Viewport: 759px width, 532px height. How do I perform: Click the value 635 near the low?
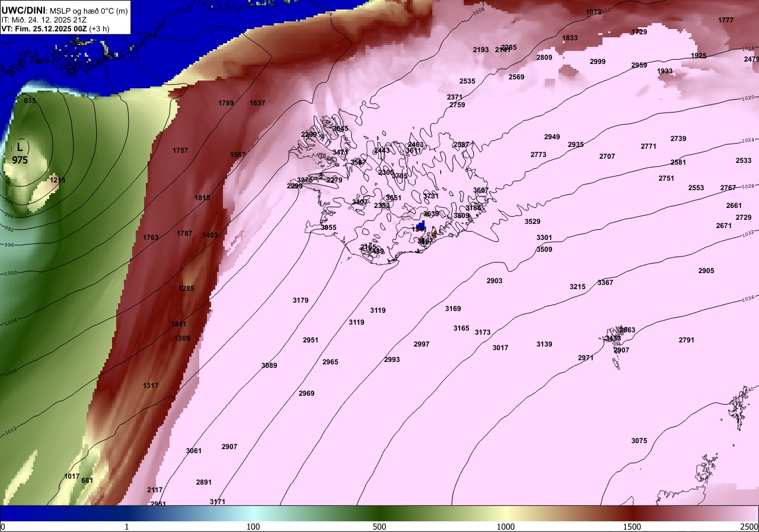click(x=30, y=101)
